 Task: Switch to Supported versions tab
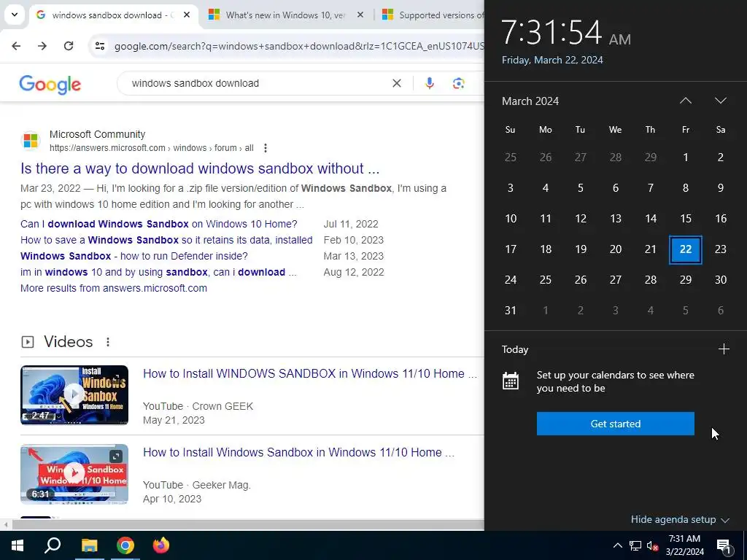[433, 15]
